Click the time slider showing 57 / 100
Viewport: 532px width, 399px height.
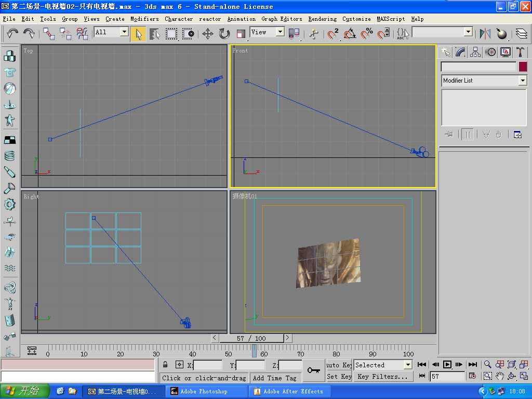[x=251, y=338]
